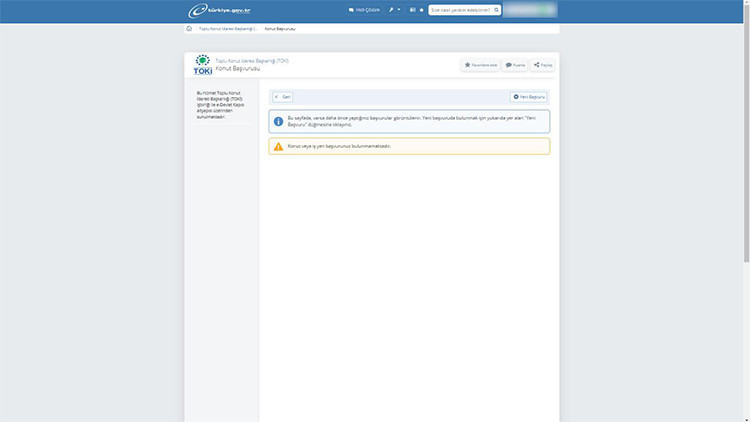Click the star favorites icon in header
750x422 pixels.
(x=422, y=10)
